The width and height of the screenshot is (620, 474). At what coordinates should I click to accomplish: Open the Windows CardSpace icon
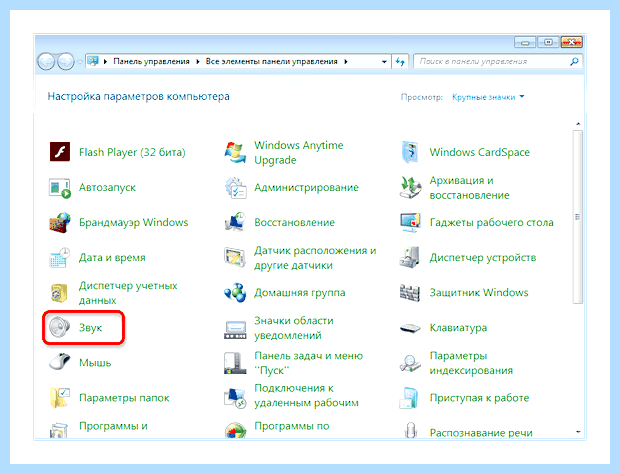point(410,152)
